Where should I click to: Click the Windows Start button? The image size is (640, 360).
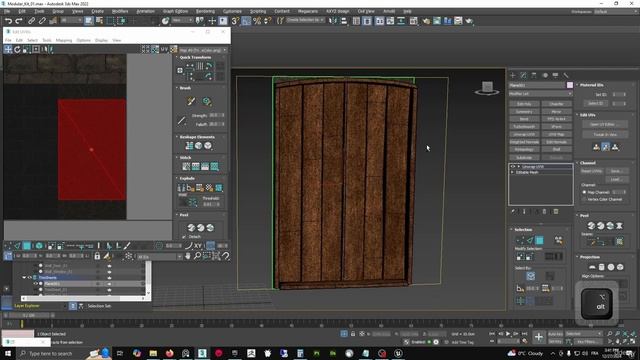click(x=8, y=353)
